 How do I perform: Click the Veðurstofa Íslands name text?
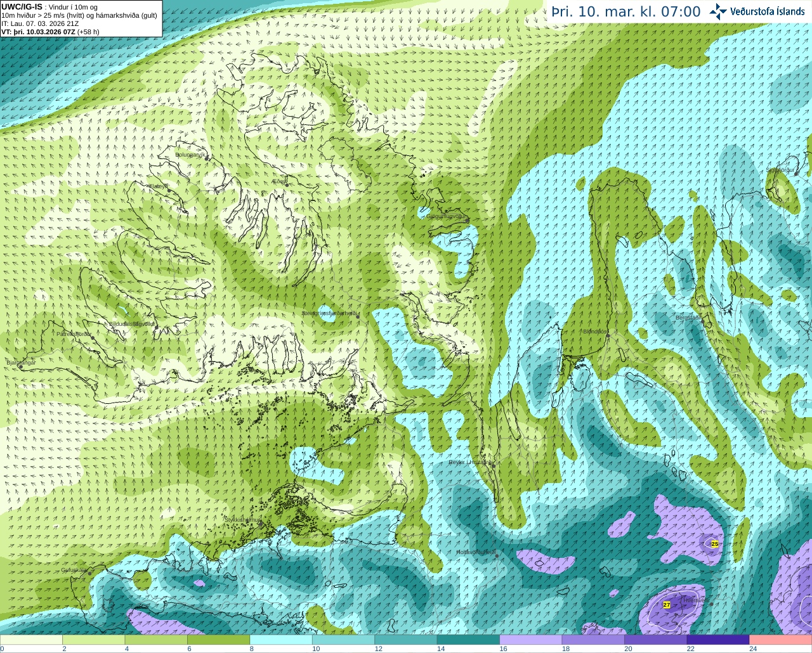(768, 11)
